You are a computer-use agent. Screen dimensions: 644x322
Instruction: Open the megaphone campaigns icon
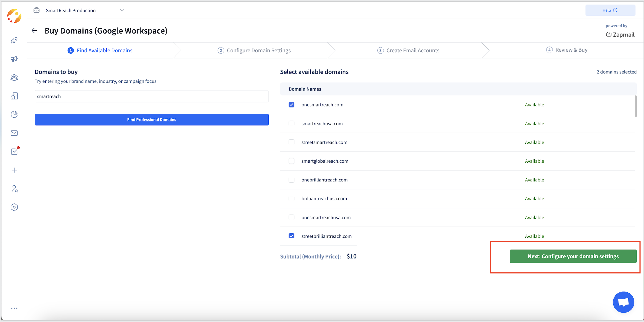(x=14, y=59)
